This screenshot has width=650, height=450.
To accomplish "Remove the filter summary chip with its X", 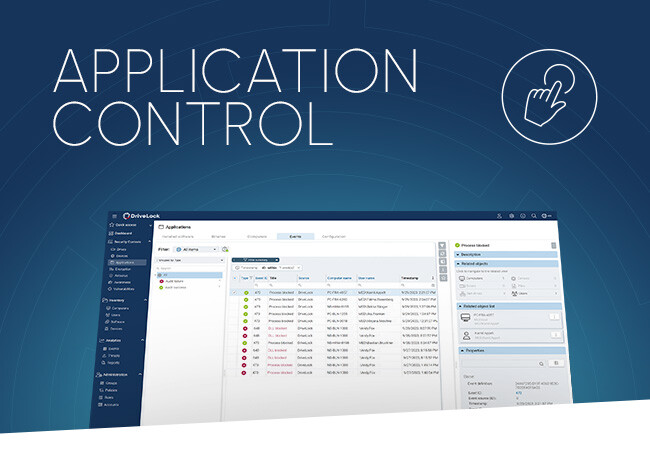I will [276, 260].
